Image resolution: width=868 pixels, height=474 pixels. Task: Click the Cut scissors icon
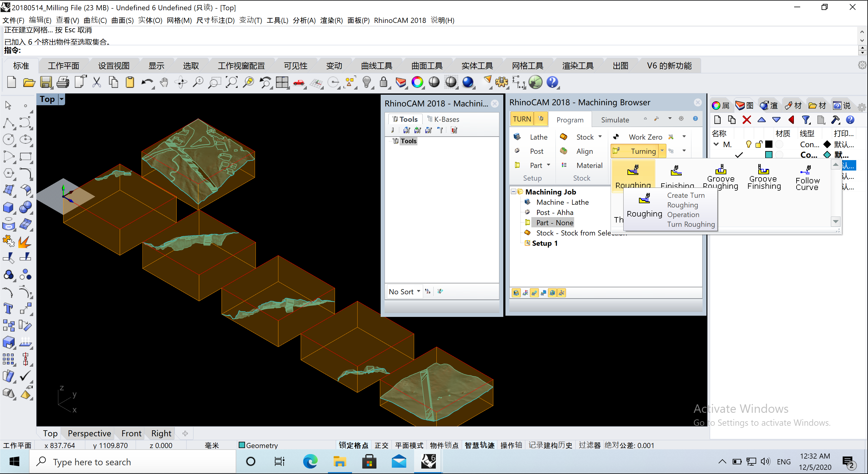pyautogui.click(x=97, y=82)
